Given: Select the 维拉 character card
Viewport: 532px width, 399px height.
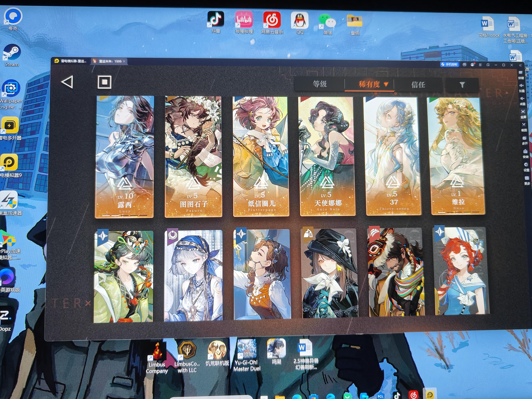Looking at the screenshot, I should (456, 156).
